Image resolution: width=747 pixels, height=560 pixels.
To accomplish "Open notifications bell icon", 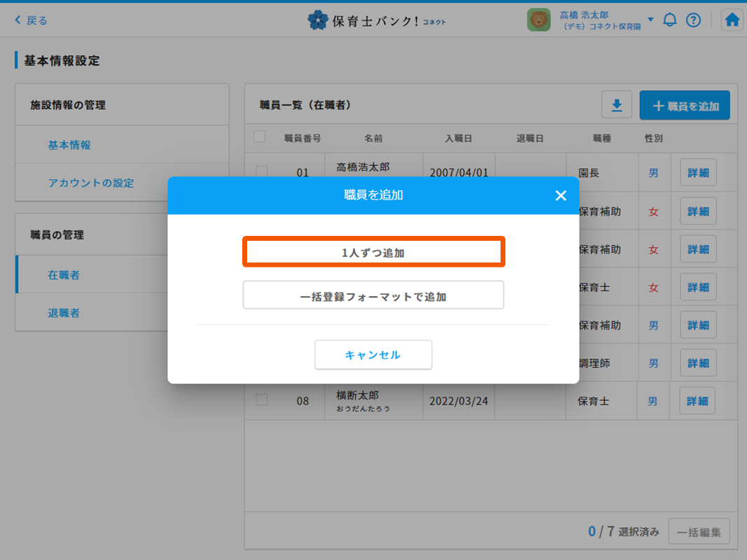I will pyautogui.click(x=670, y=20).
